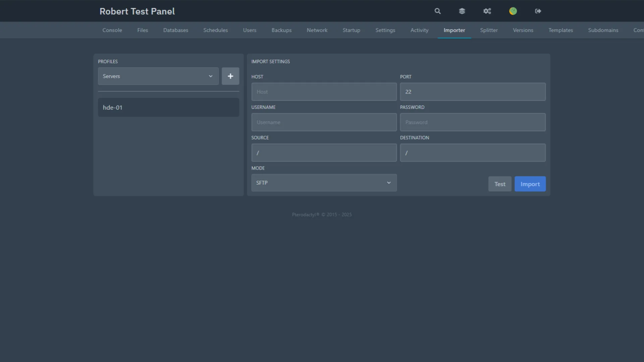The width and height of the screenshot is (644, 362).
Task: Click the sign out arrow icon
Action: (x=538, y=11)
